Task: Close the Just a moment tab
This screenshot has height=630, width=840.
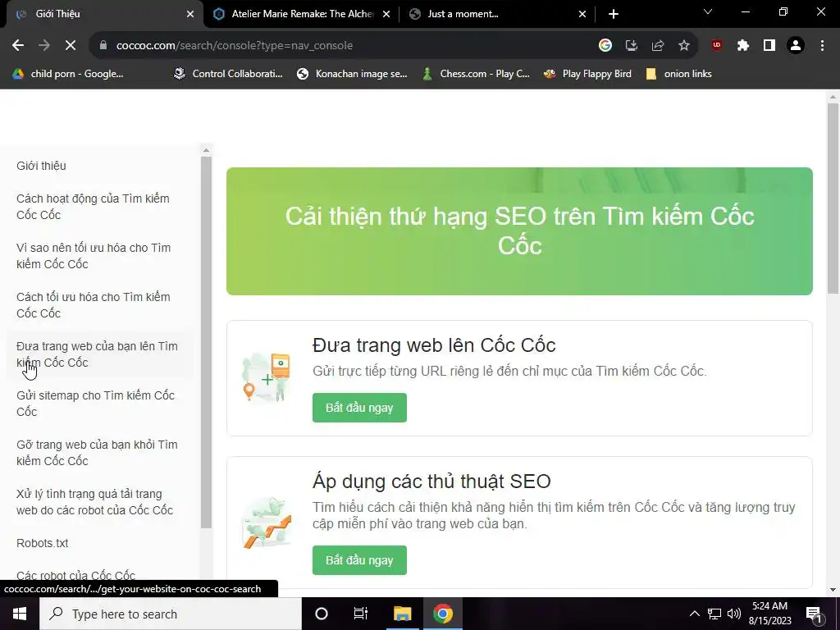Action: (x=582, y=14)
